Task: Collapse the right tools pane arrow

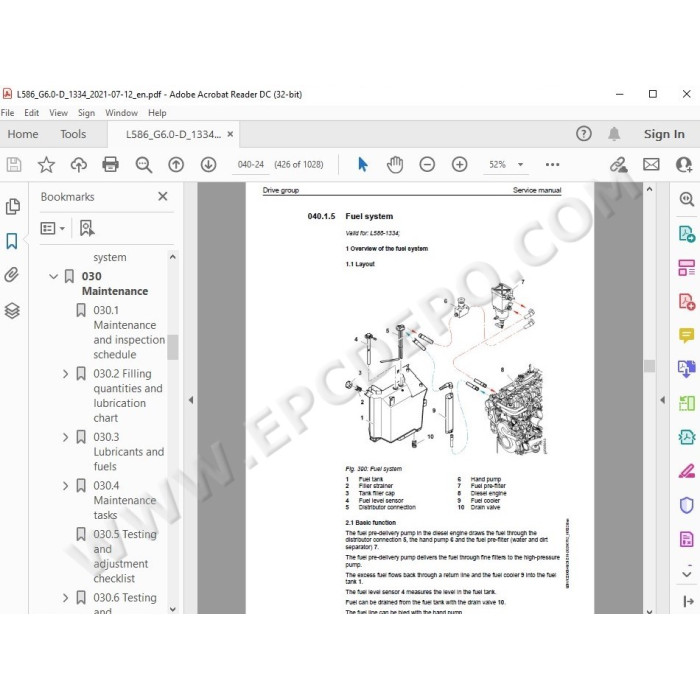Action: pyautogui.click(x=662, y=400)
